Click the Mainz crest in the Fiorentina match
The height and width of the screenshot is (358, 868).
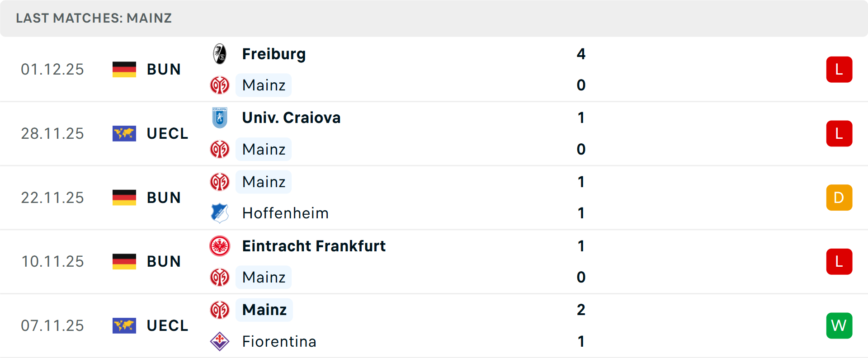(x=220, y=310)
